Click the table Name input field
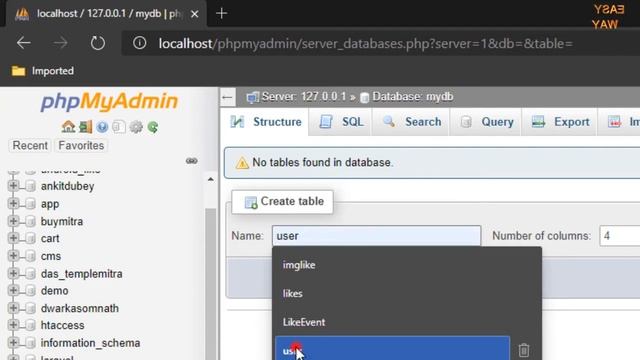Screen dimensions: 640x360 [x=376, y=236]
